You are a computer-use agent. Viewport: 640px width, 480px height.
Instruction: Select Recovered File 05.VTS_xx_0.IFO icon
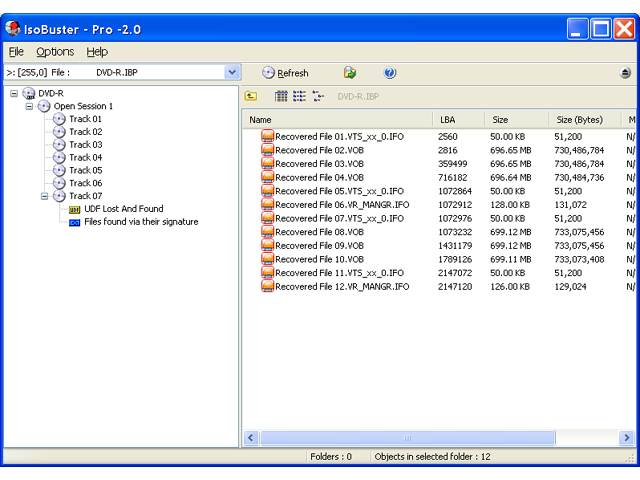[x=267, y=191]
